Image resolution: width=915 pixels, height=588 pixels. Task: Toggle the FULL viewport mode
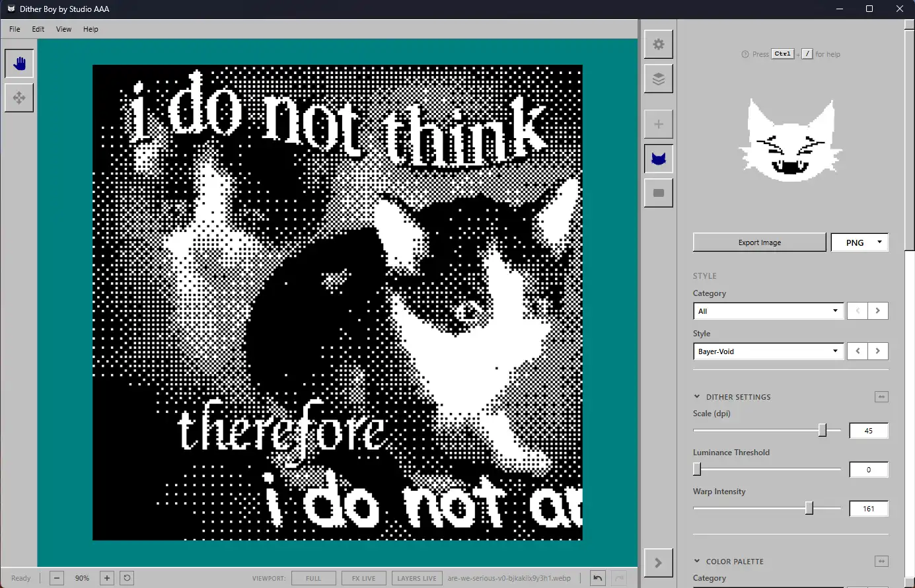click(314, 578)
